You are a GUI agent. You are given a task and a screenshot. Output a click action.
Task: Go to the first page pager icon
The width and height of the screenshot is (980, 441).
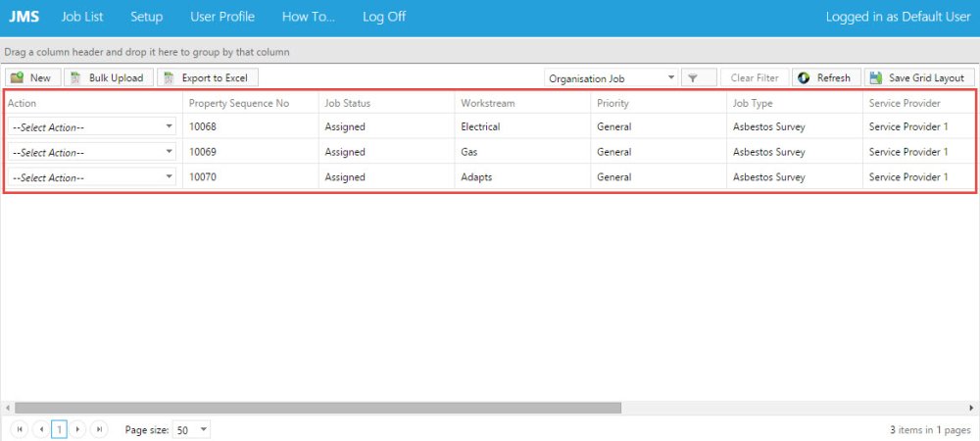20,430
